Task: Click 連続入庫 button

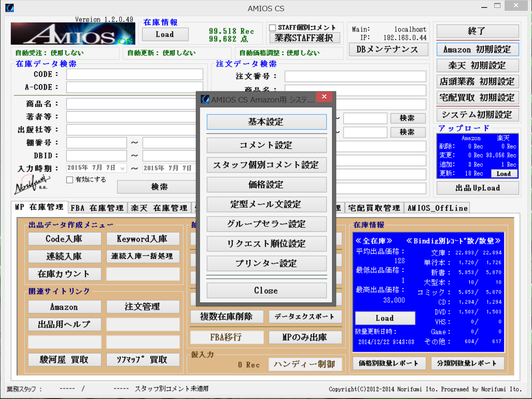Action: click(64, 256)
